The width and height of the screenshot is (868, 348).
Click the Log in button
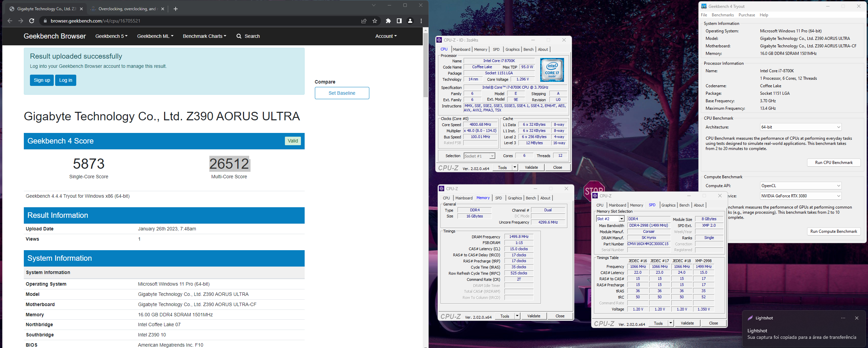tap(66, 80)
